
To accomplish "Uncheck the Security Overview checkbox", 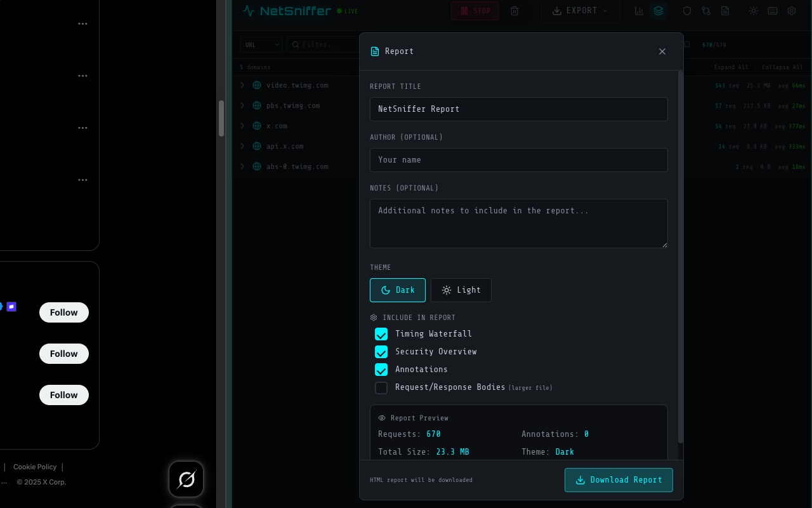I will (x=381, y=352).
